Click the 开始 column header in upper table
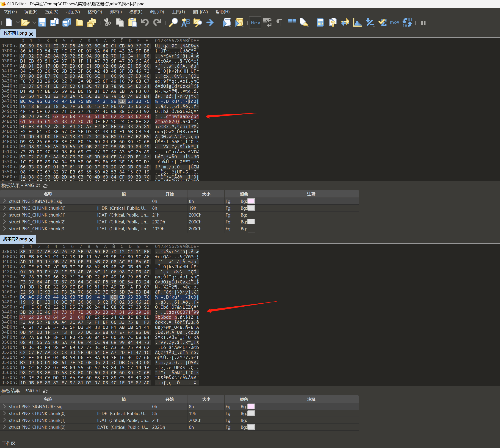Screen dimensions: 500x448 pos(169,194)
